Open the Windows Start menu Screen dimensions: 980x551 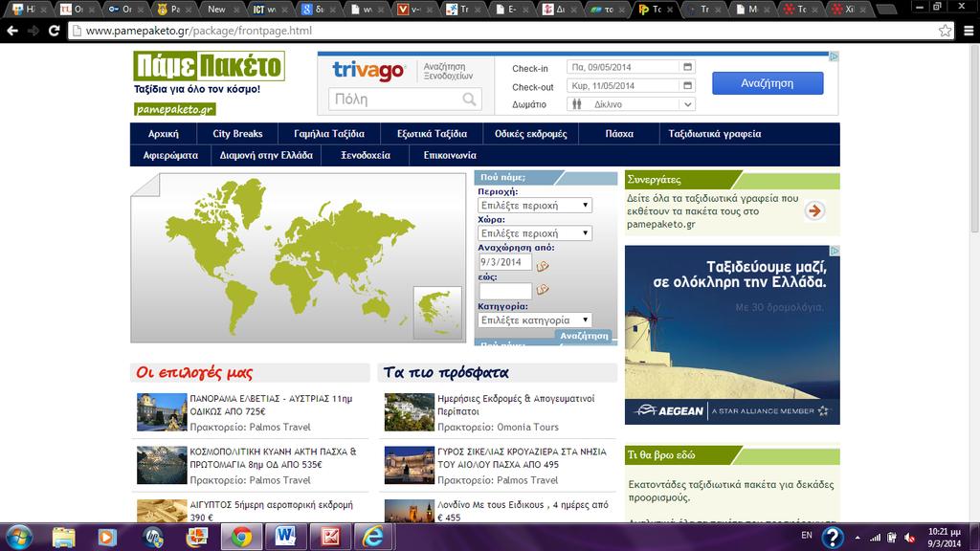pos(19,538)
